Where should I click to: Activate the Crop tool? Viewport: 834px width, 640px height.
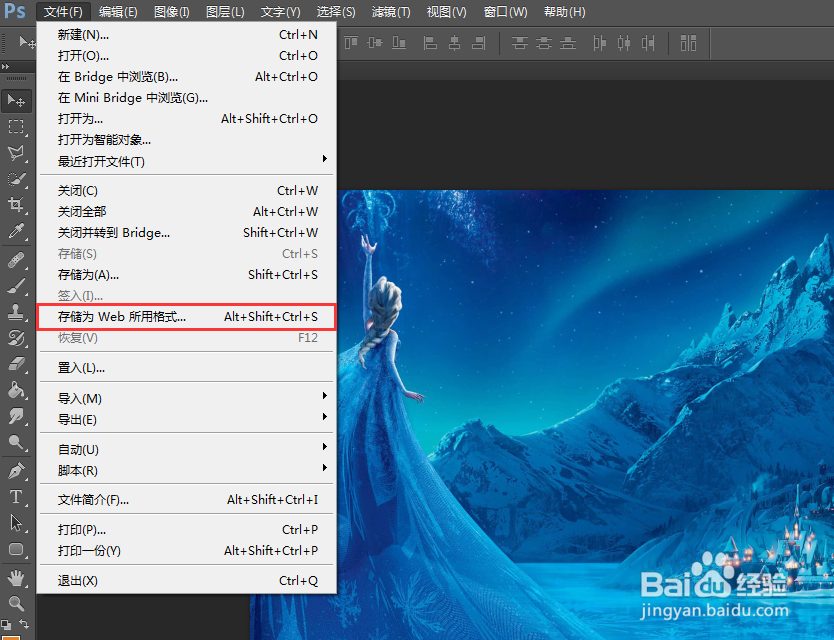coord(16,205)
